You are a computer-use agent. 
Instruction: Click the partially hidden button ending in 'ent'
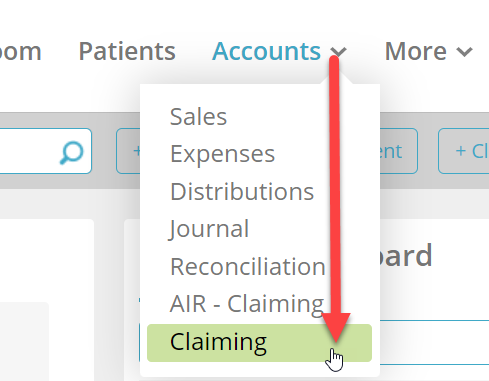point(399,151)
